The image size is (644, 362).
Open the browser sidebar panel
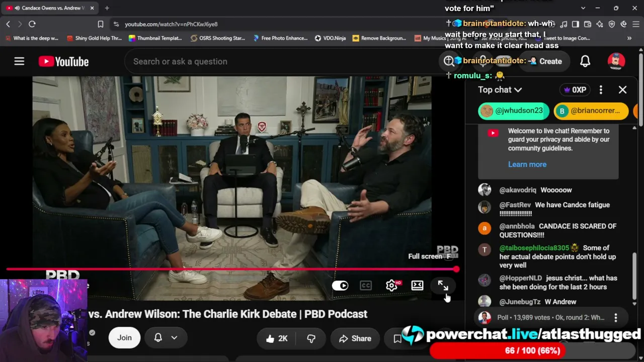(x=576, y=24)
